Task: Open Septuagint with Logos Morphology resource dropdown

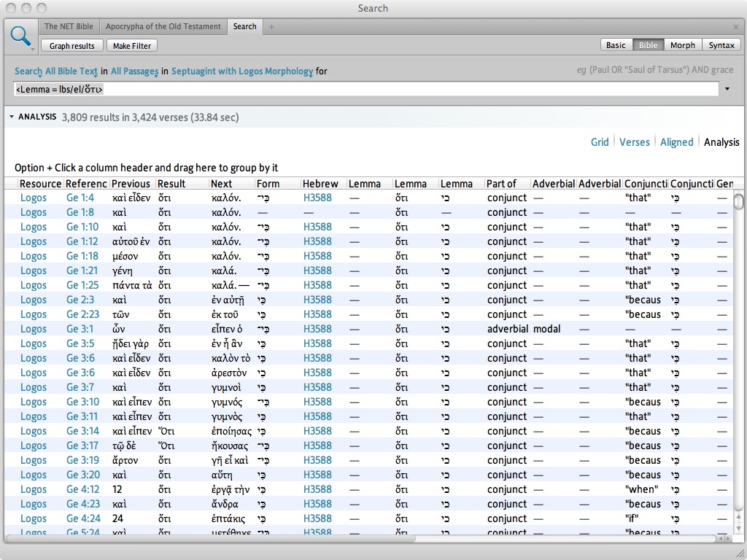Action: [x=242, y=71]
